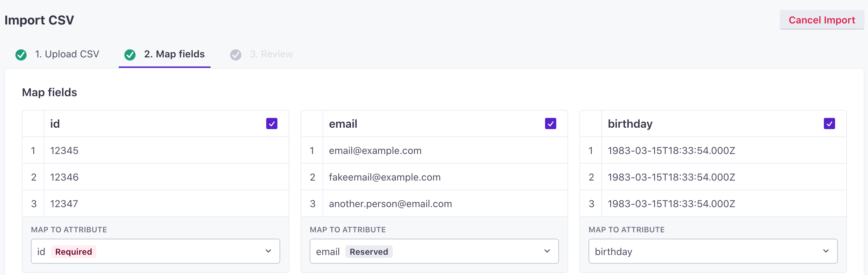Click chevron arrow in email Reserved dropdown
This screenshot has height=275, width=868.
pyautogui.click(x=547, y=251)
